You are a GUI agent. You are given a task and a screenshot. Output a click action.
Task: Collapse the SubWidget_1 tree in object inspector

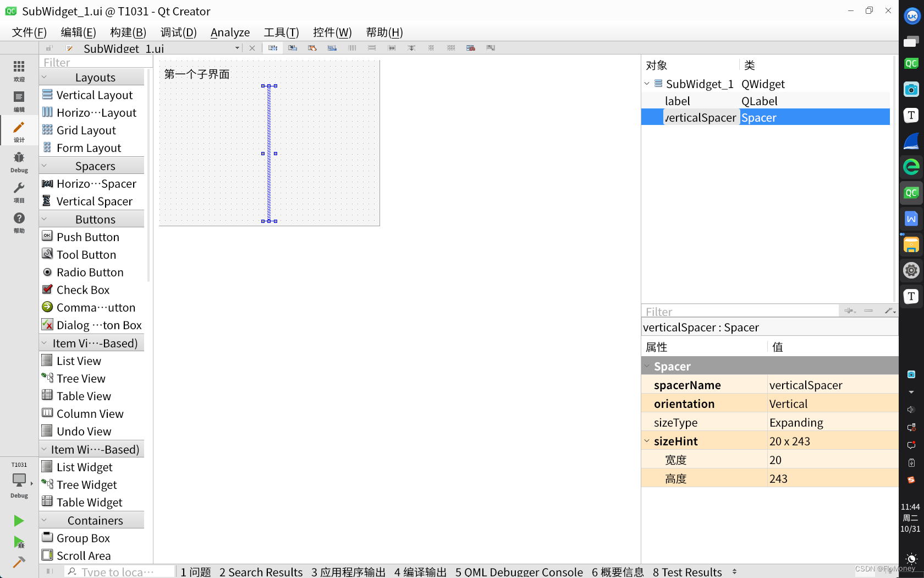(647, 84)
